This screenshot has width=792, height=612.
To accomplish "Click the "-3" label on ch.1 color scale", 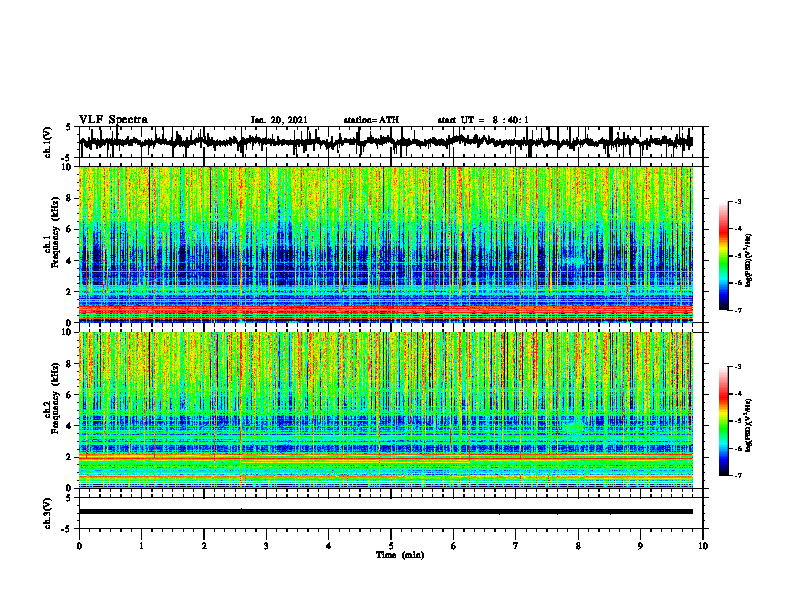I will [x=737, y=201].
